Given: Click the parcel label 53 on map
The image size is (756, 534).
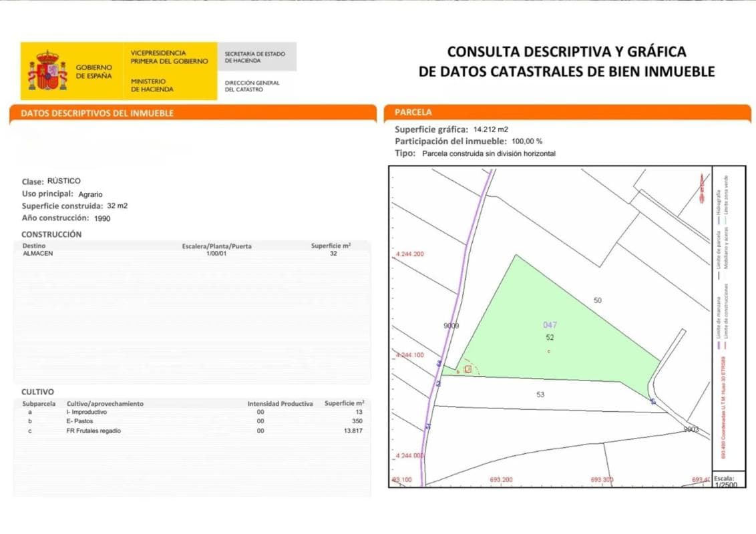Looking at the screenshot, I should (540, 394).
